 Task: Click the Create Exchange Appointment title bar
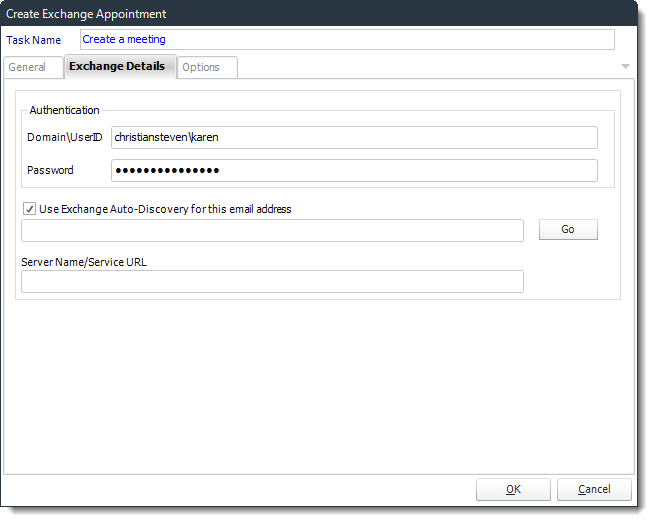click(x=319, y=14)
